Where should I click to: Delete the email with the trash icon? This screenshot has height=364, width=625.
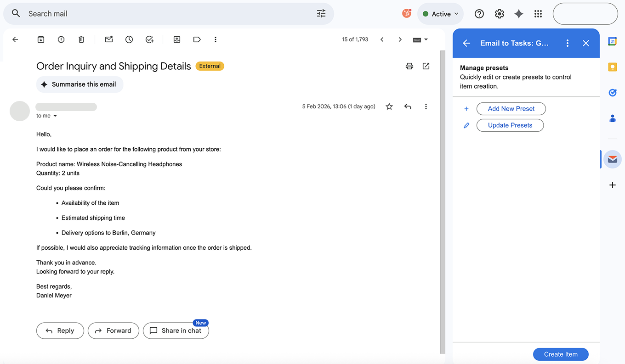coord(81,39)
